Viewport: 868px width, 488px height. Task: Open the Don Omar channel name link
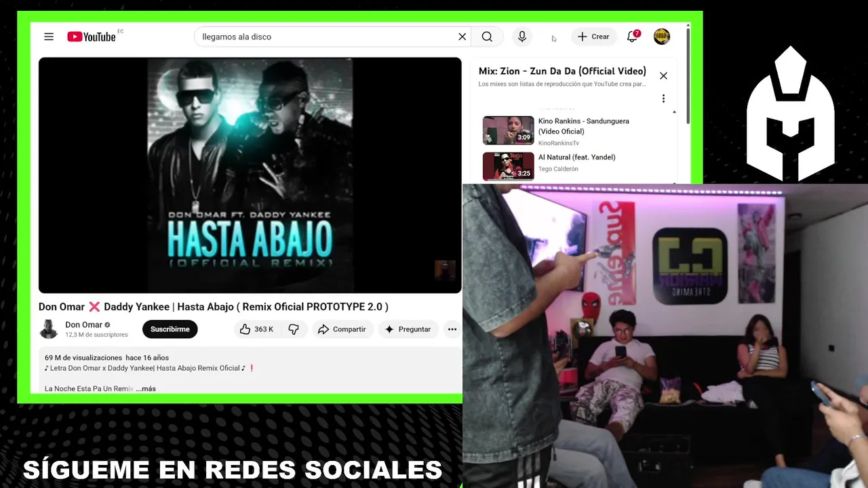(83, 325)
